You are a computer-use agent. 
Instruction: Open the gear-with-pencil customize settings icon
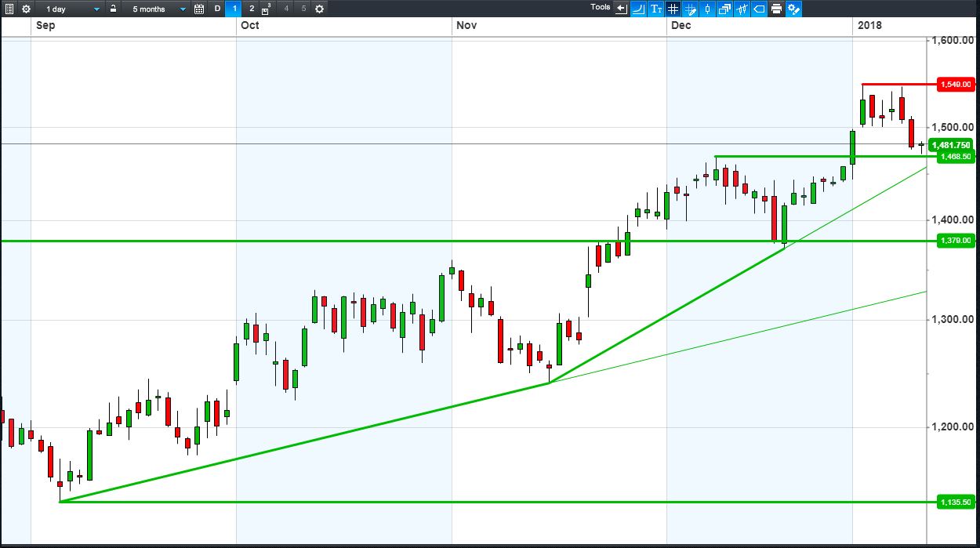(x=793, y=9)
